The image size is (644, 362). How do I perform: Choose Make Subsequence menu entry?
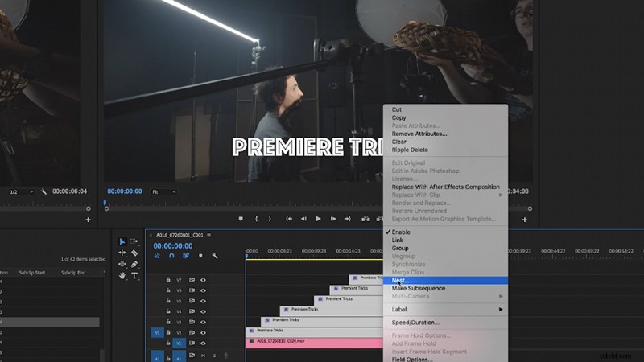coord(446,288)
